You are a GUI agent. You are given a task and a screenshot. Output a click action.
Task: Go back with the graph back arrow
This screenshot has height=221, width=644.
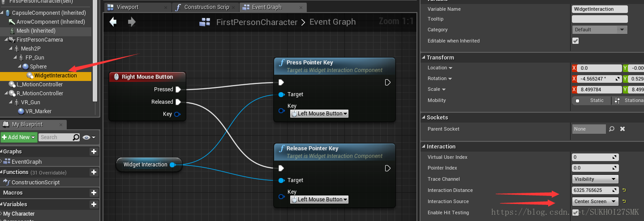(113, 22)
